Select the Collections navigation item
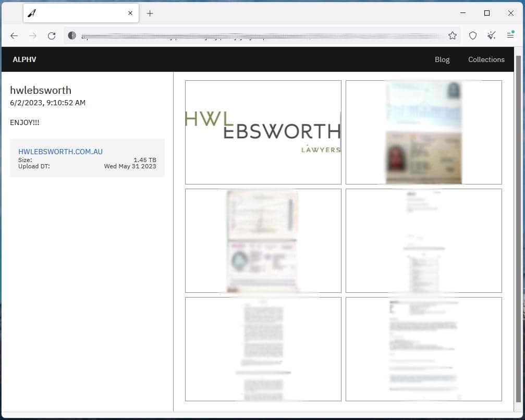The image size is (525, 420). [486, 59]
